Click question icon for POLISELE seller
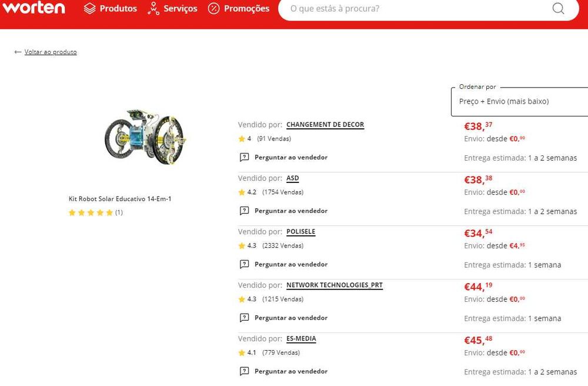The image size is (588, 386). [245, 265]
